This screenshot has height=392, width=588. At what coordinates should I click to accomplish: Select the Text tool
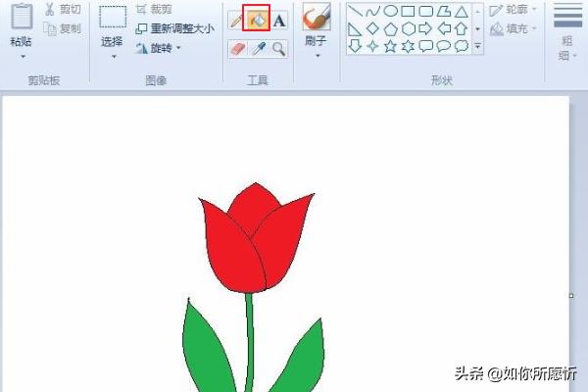point(279,19)
